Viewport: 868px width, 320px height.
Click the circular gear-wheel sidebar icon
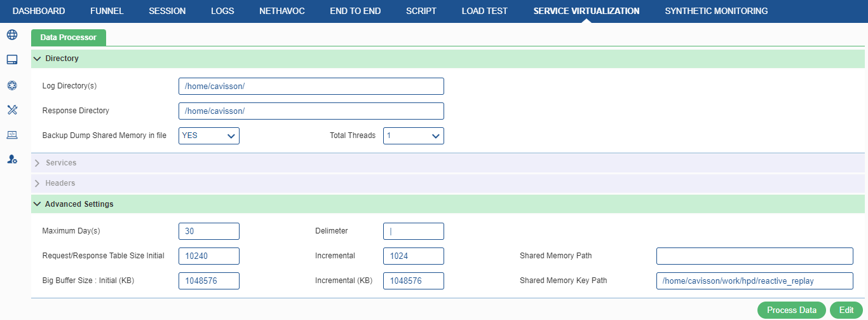point(11,85)
